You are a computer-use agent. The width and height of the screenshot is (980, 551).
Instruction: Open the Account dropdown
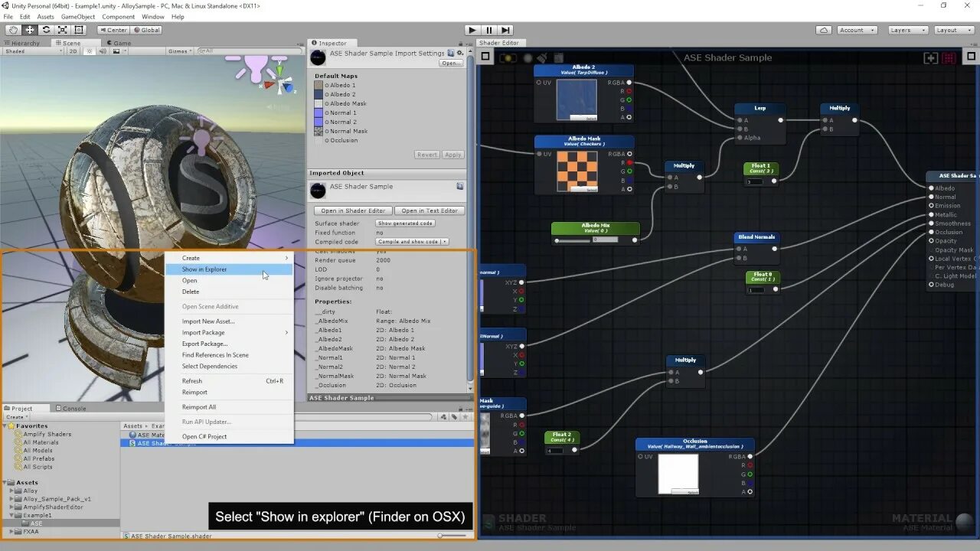coord(857,30)
